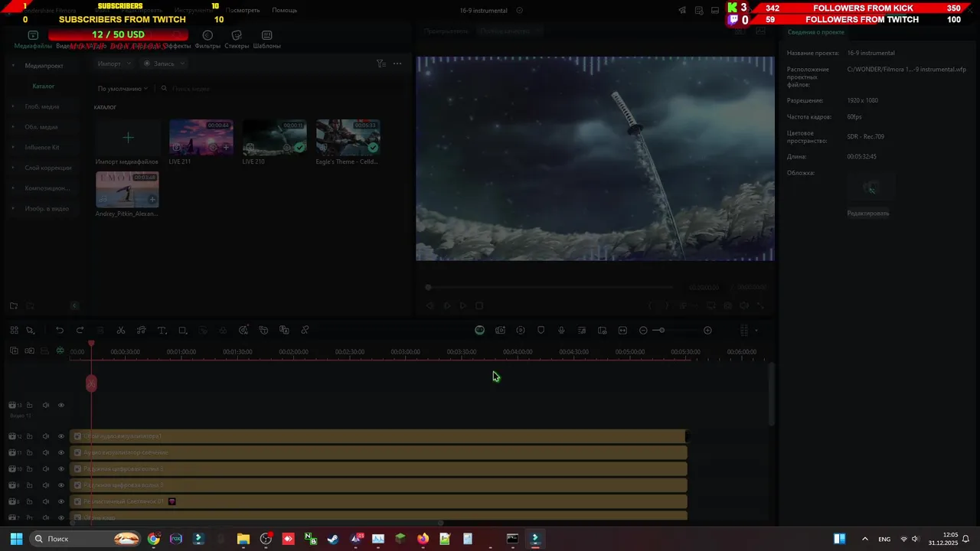Click the marker shield icon

click(541, 331)
